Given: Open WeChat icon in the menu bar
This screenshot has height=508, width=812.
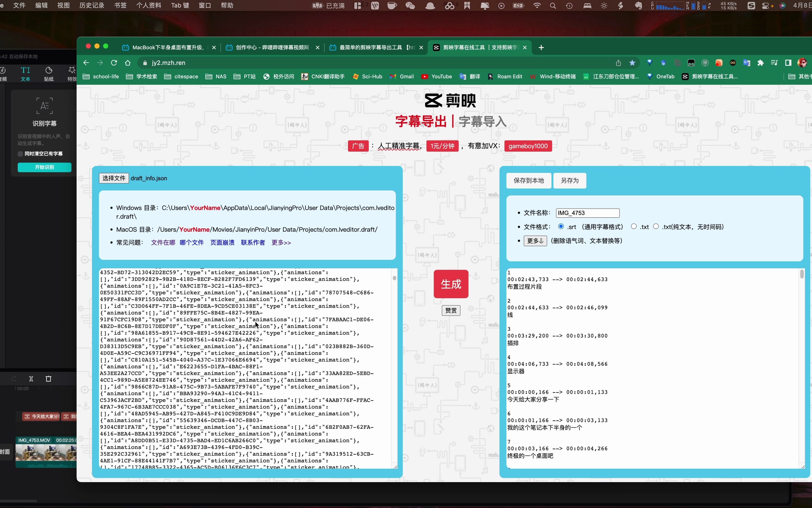Looking at the screenshot, I should tap(410, 6).
